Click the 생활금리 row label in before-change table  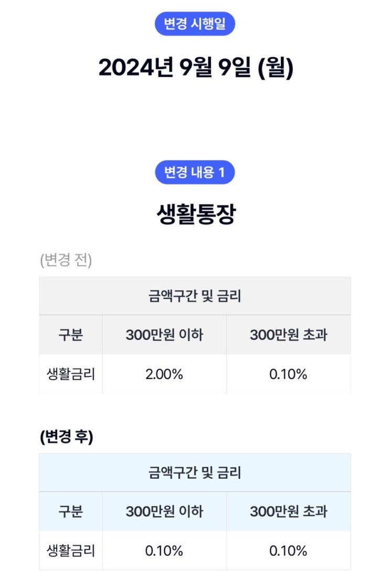71,374
